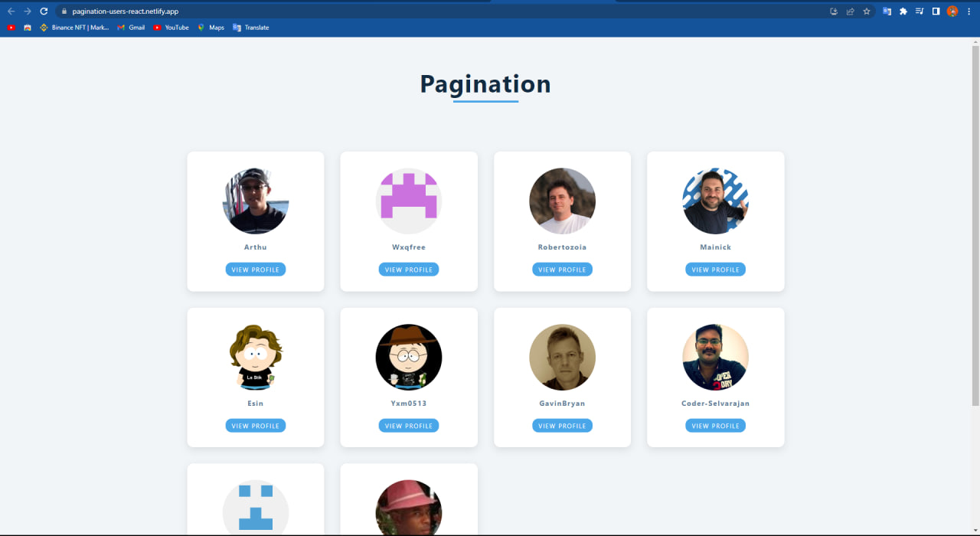Click the username GavinBryan

pos(562,404)
